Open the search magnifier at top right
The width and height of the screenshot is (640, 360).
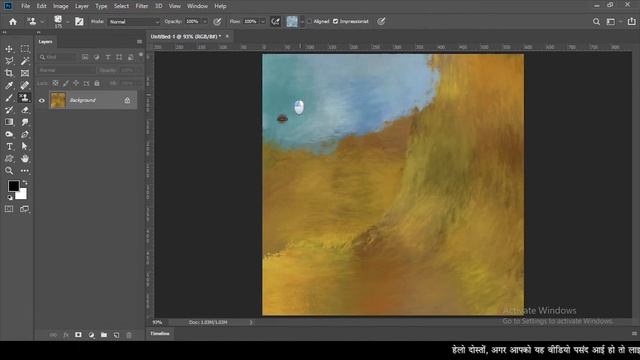[x=596, y=22]
